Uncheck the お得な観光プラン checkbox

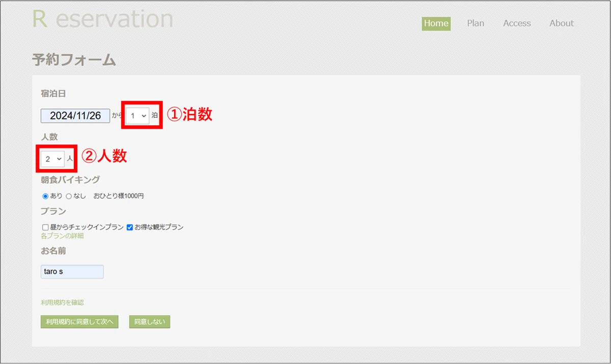[x=129, y=228]
